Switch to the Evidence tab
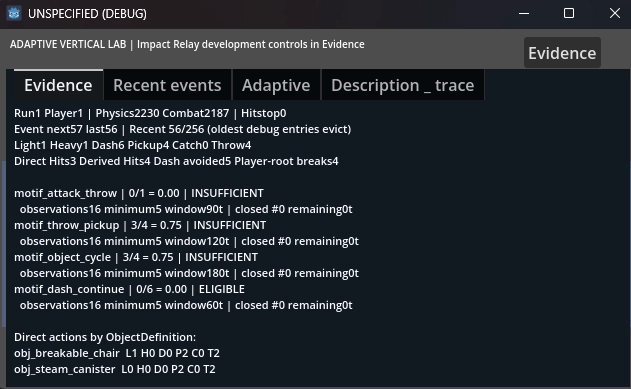Image resolution: width=631 pixels, height=389 pixels. (x=58, y=85)
